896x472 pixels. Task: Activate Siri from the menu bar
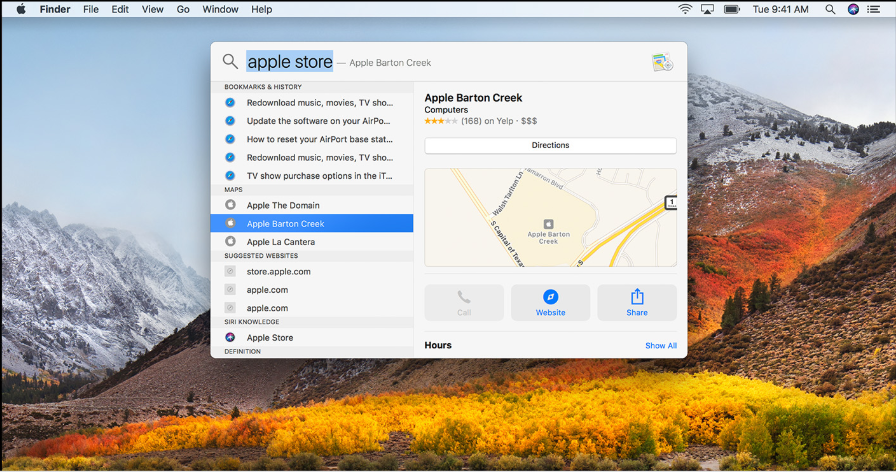[x=853, y=9]
